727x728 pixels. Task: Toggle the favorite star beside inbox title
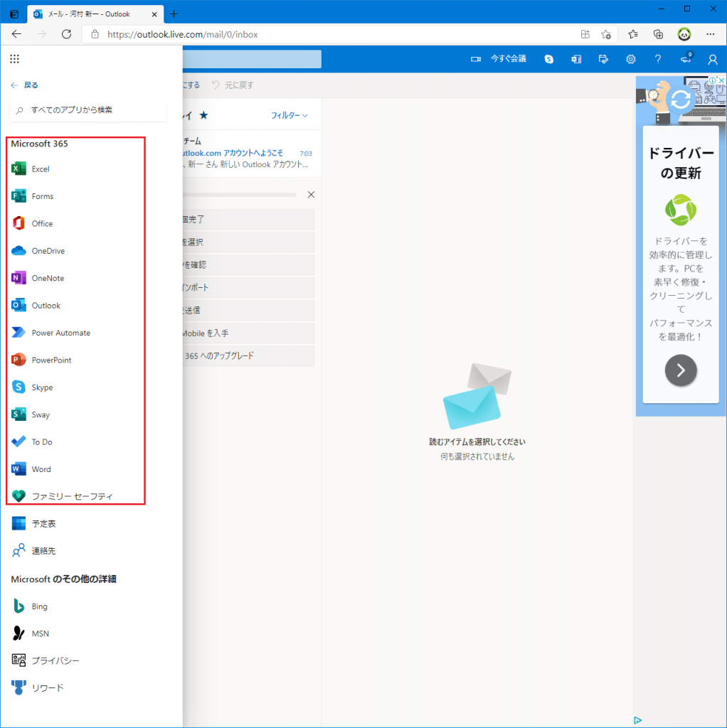click(203, 115)
